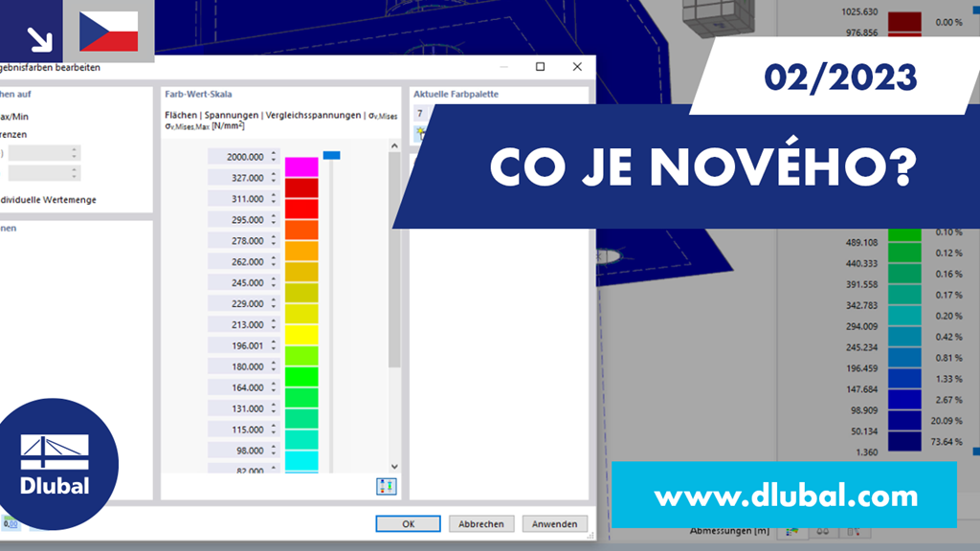Open the www.dlubal.com link

tap(786, 496)
